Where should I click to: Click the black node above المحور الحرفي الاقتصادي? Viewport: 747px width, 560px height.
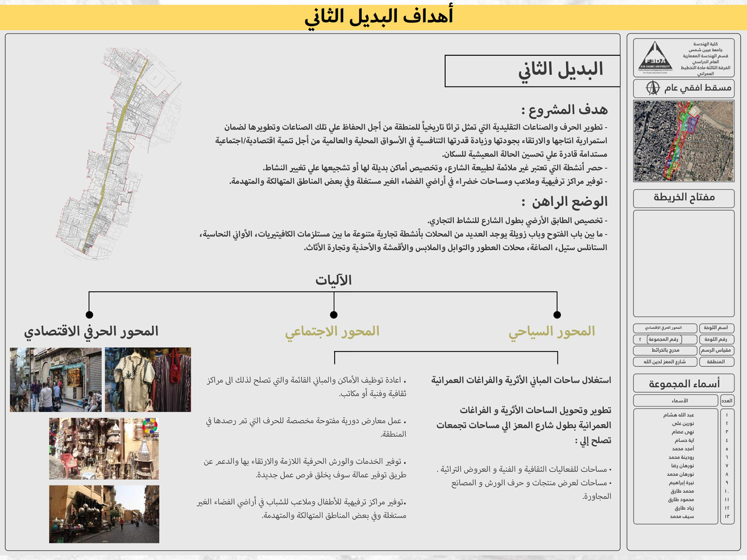[x=89, y=315]
